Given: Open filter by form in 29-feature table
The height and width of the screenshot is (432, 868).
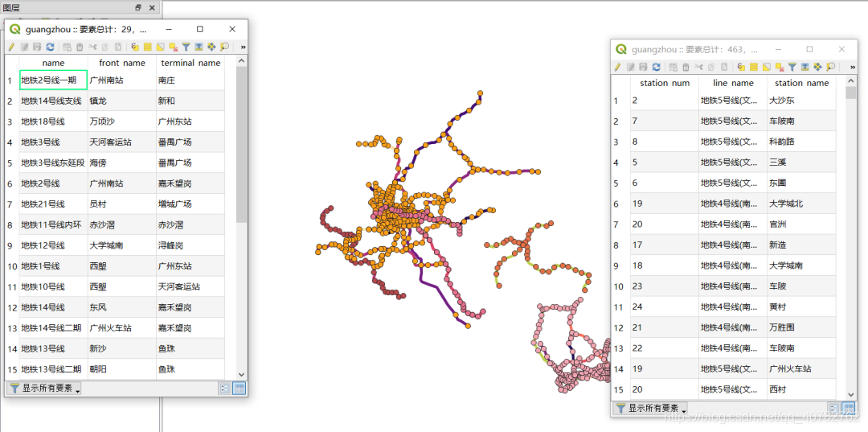Looking at the screenshot, I should (186, 47).
